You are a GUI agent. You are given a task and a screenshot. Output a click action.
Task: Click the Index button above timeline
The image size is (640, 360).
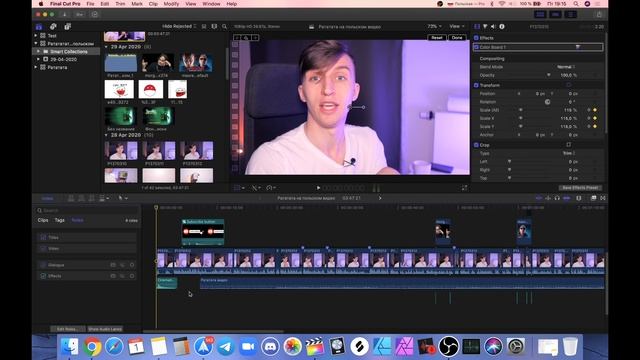[48, 198]
